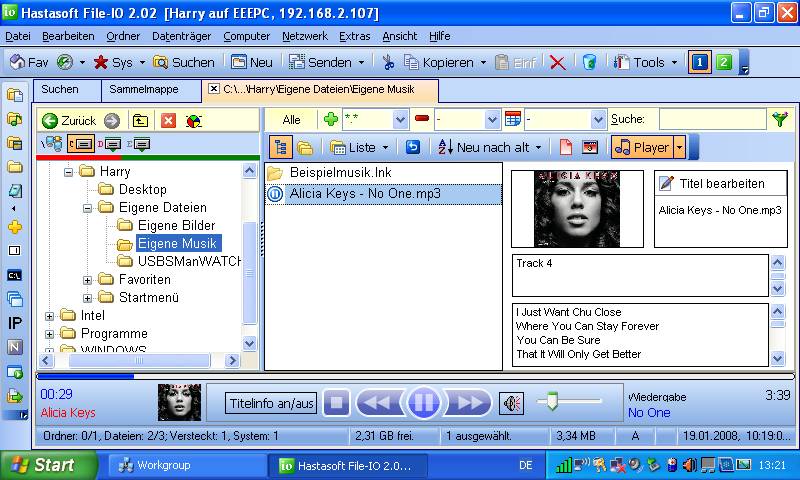
Task: Click the refresh icon beside Liste
Action: tap(412, 147)
